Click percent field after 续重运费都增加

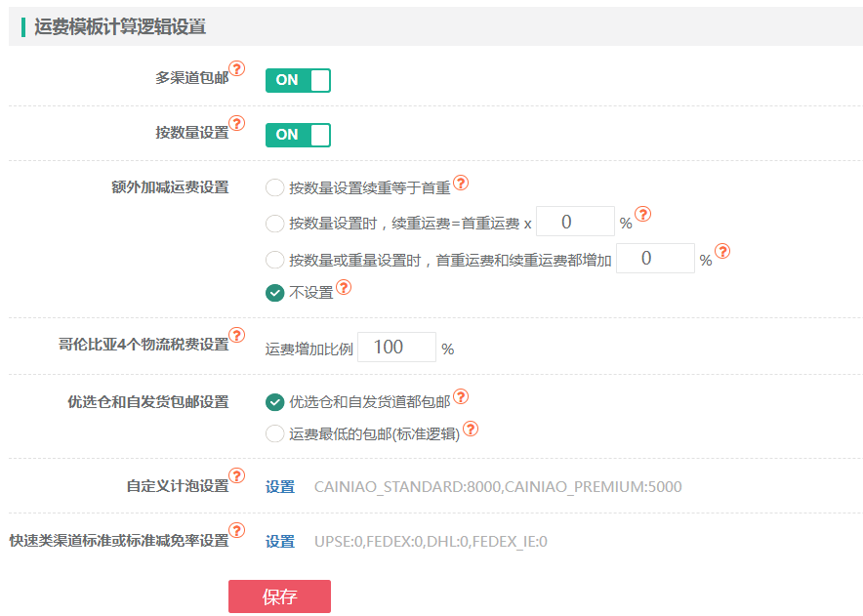(x=655, y=258)
